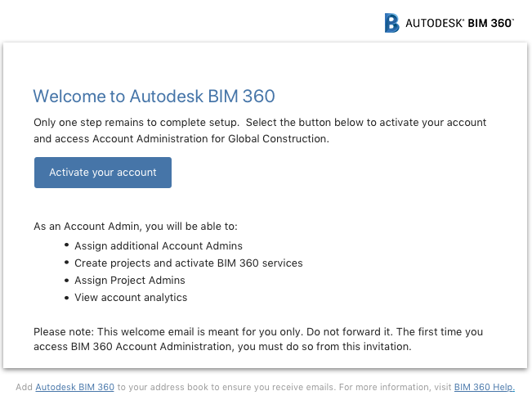Click the 'Assign additional Account Admins' bullet
This screenshot has width=532, height=409.
(x=159, y=246)
